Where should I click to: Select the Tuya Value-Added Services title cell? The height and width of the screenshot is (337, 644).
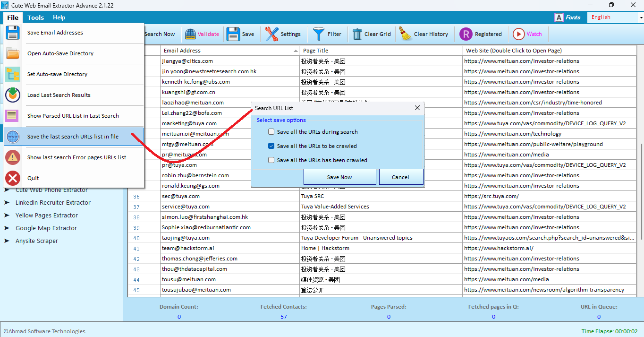[381, 207]
